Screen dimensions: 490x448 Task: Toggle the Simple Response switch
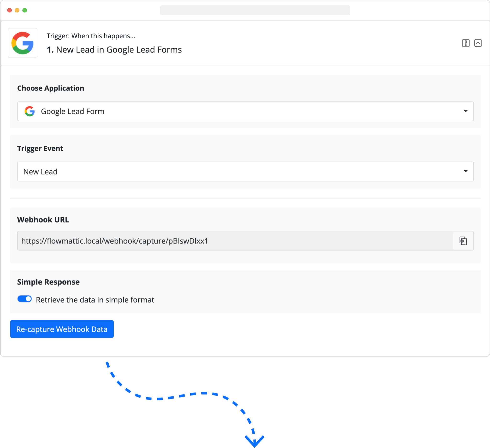(x=25, y=299)
